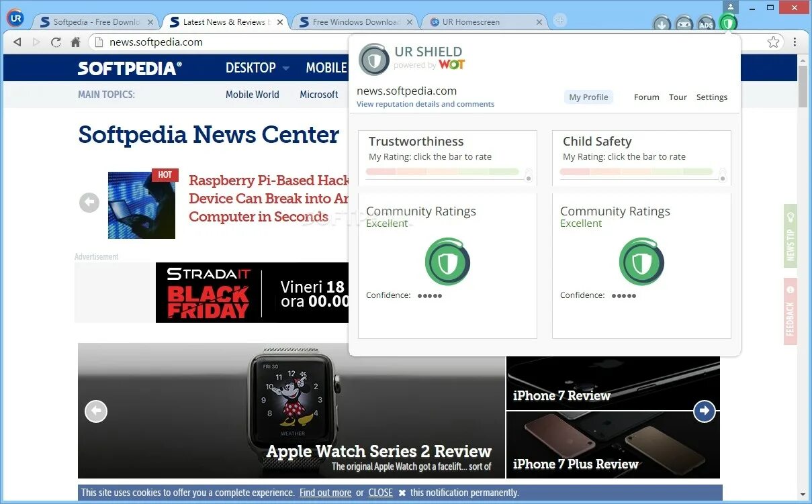Image resolution: width=812 pixels, height=504 pixels.
Task: Reload the current page
Action: pyautogui.click(x=56, y=42)
